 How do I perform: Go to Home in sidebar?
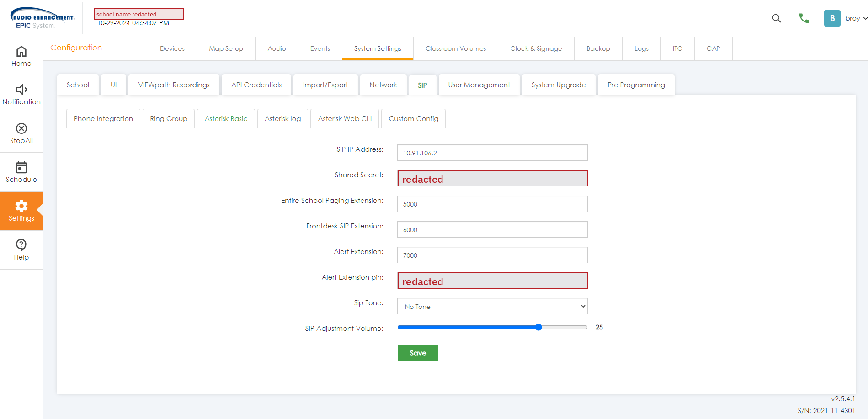pyautogui.click(x=21, y=56)
